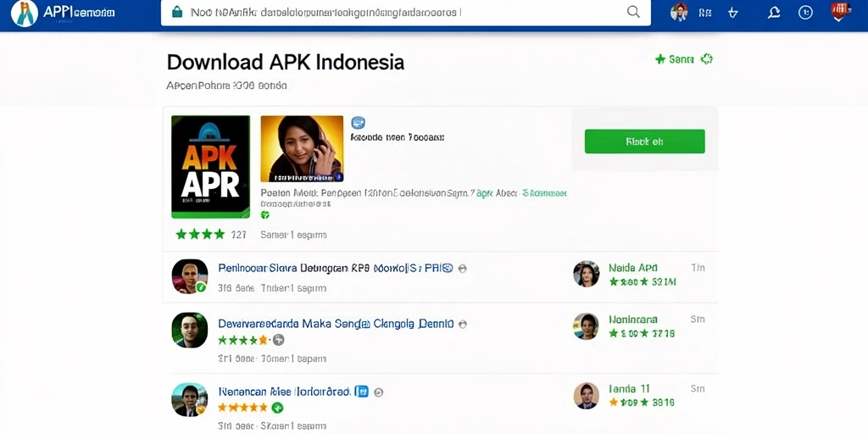This screenshot has height=434, width=868.
Task: Click the grey round badge after Devaivaredanda stars
Action: tap(278, 340)
